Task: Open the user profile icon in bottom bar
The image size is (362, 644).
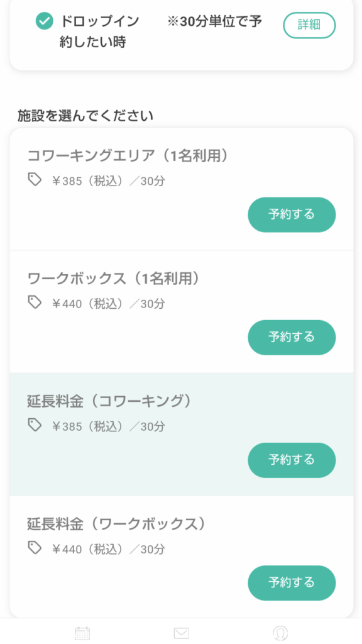Action: pos(280,633)
